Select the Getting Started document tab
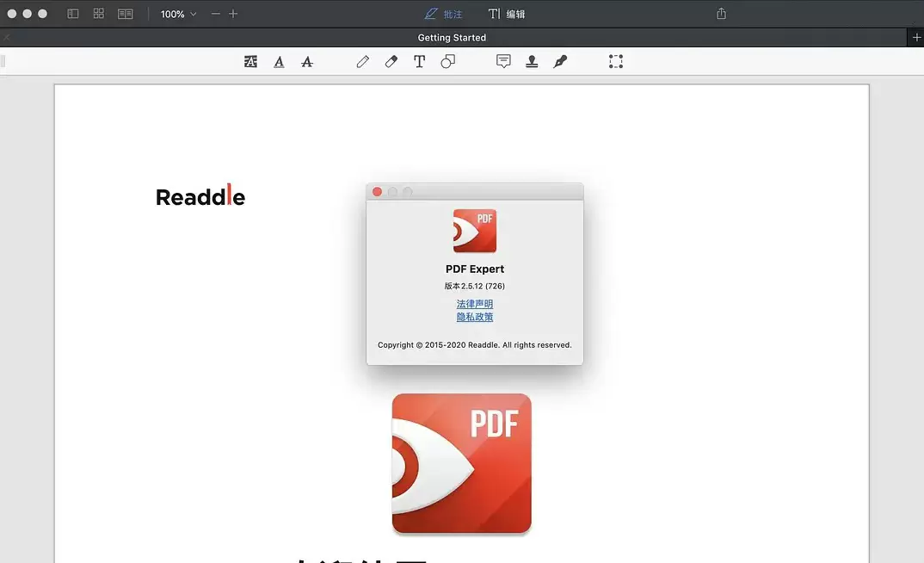The height and width of the screenshot is (563, 924). click(452, 37)
